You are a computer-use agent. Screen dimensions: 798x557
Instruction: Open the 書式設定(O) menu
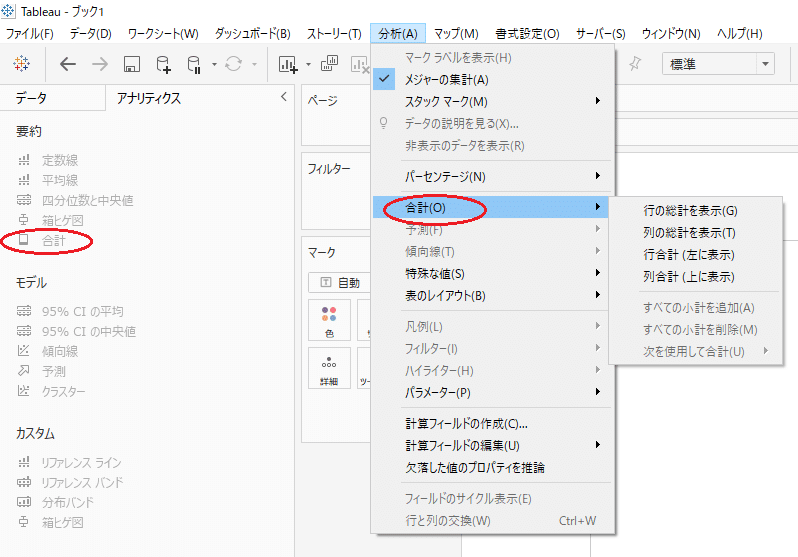527,34
